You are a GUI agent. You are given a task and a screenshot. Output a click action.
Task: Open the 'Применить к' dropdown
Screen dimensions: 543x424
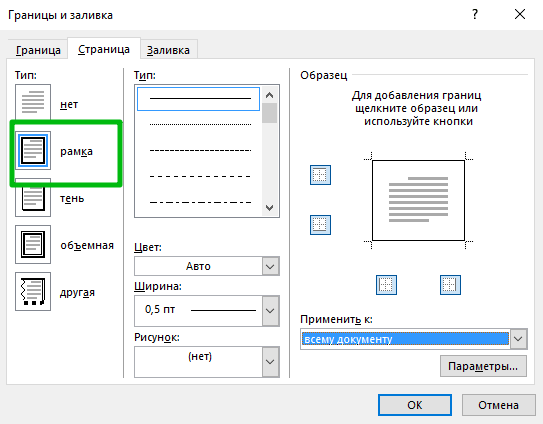414,339
